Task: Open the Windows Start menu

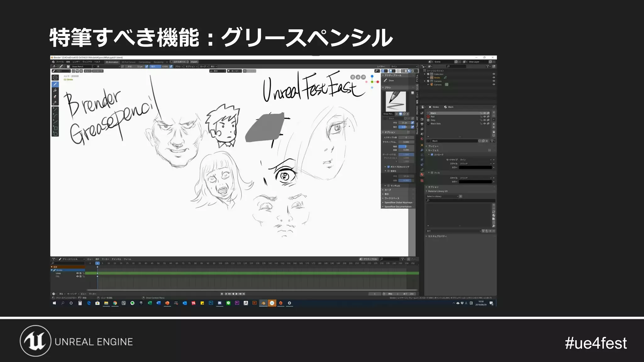Action: click(x=54, y=303)
